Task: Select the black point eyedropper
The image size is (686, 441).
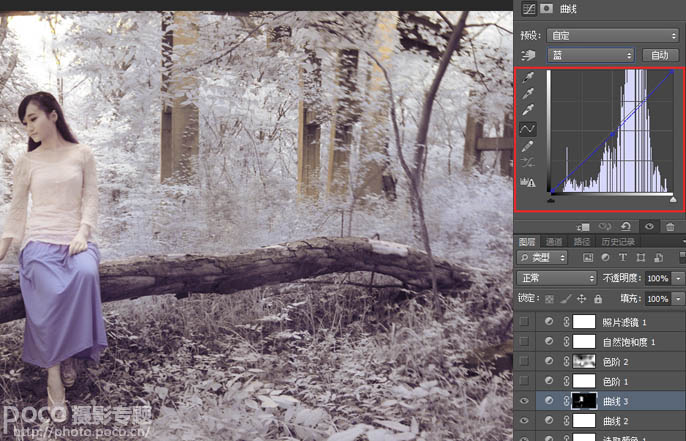Action: [528, 77]
